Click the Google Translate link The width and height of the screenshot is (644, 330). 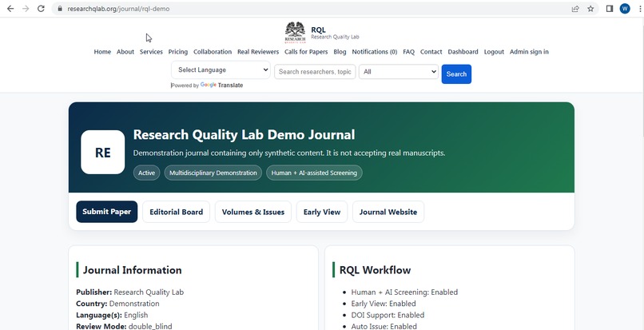click(x=222, y=85)
